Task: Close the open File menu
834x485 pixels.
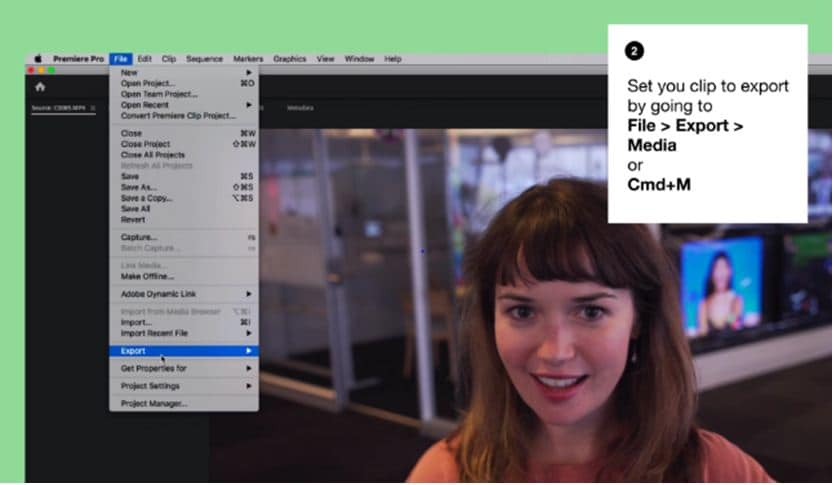Action: click(x=121, y=59)
